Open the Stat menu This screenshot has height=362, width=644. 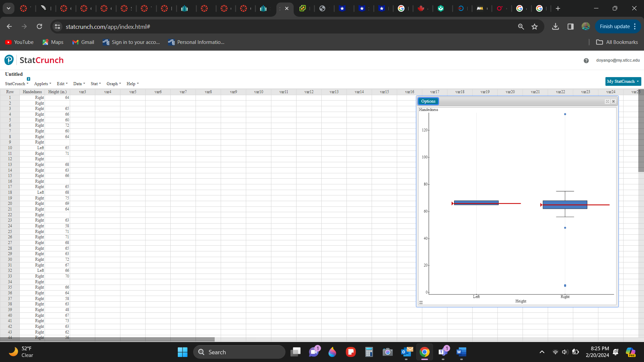[x=96, y=84]
